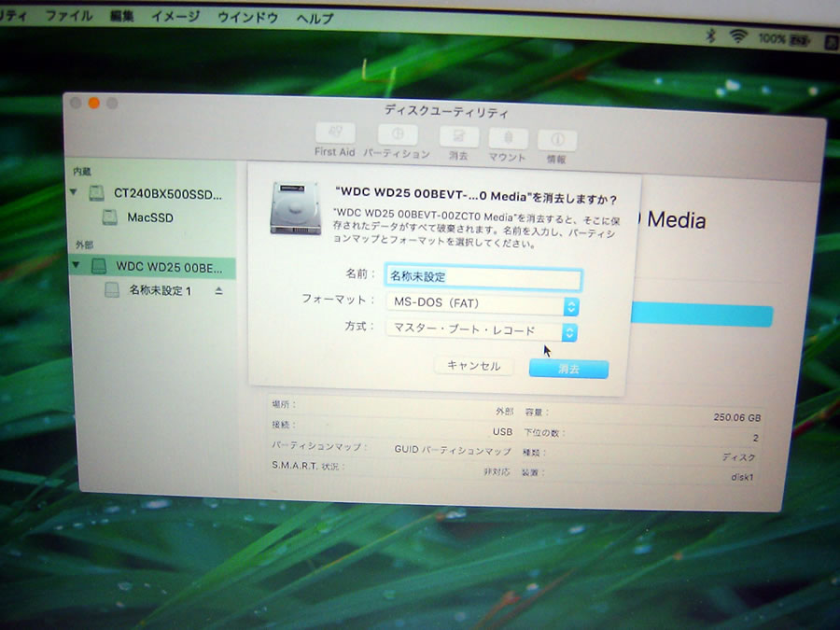Click the 100% battery indicator

coord(784,39)
